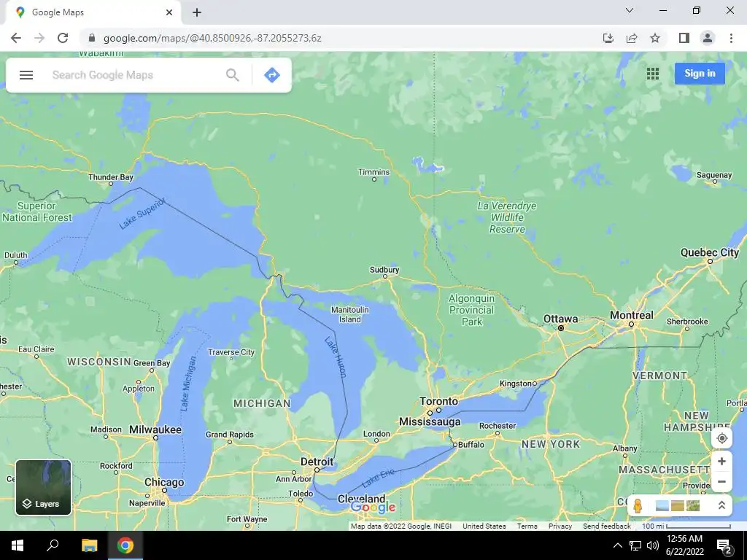This screenshot has width=747, height=560.
Task: Toggle the Chrome side panel
Action: pos(684,38)
